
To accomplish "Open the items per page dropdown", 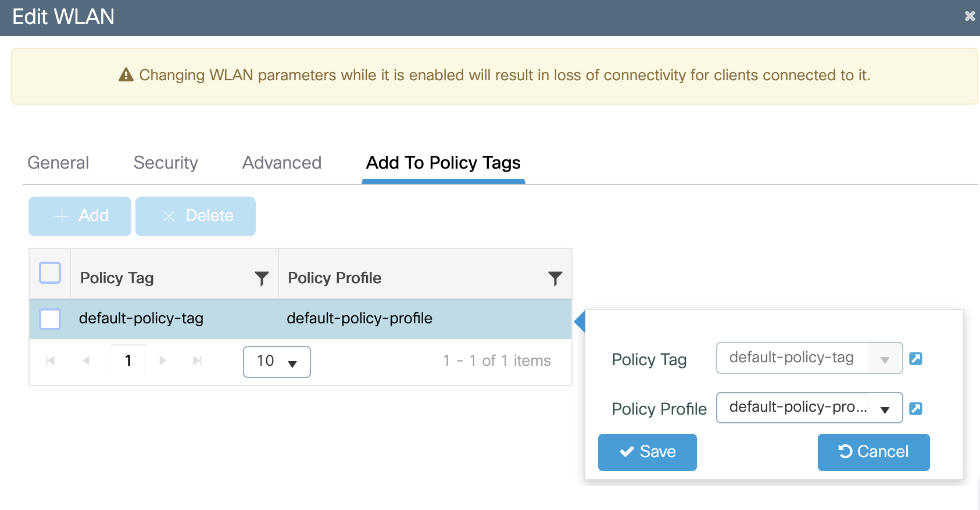I will (x=277, y=362).
